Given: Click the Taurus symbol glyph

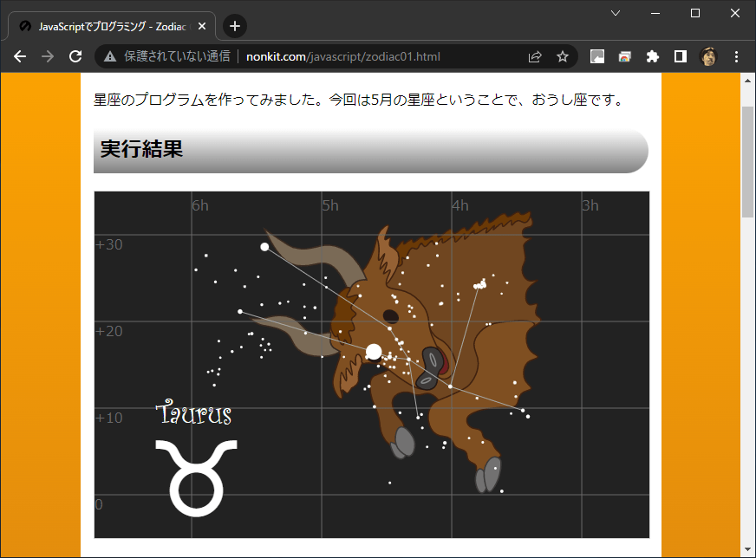Looking at the screenshot, I should (x=196, y=477).
